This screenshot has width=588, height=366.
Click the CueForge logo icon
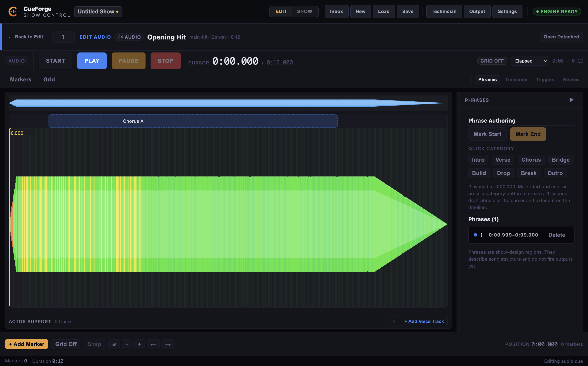click(x=13, y=12)
